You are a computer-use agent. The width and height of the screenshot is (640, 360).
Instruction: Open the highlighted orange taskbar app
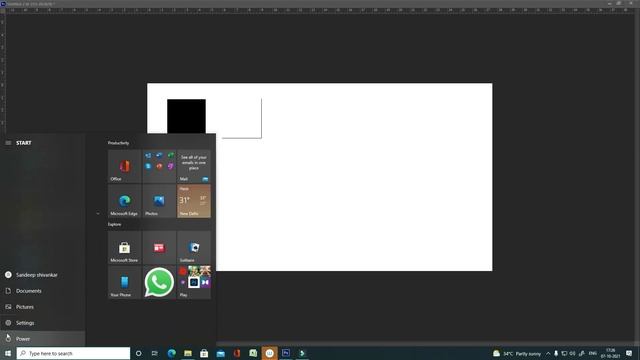click(x=269, y=353)
